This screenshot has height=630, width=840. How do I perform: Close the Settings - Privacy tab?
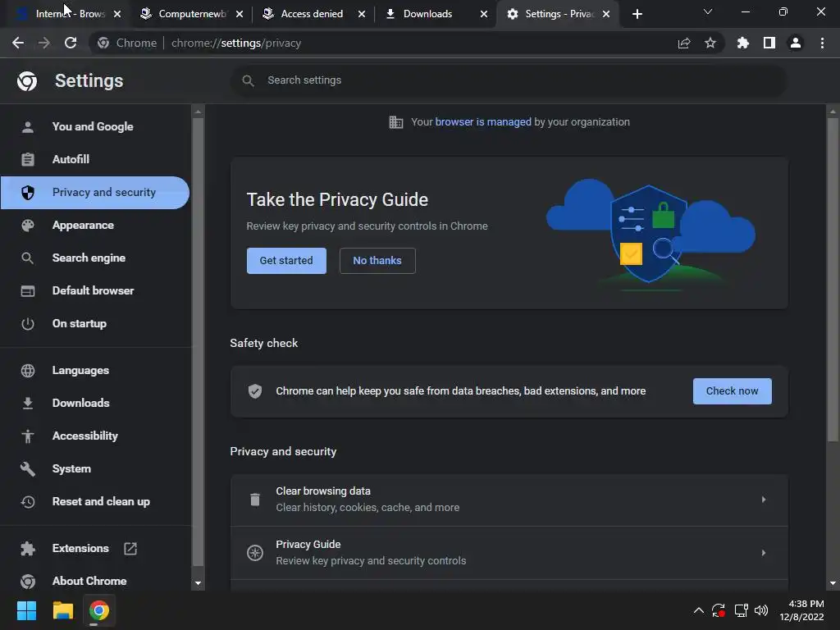tap(606, 14)
